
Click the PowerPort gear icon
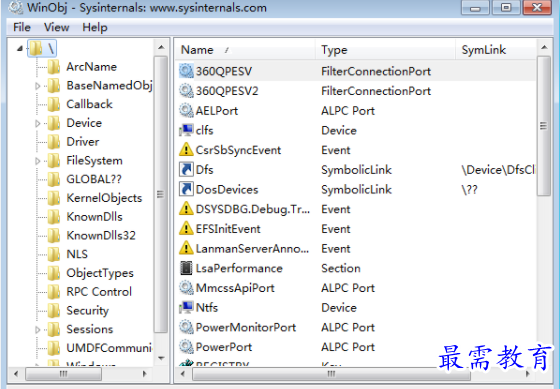(186, 347)
